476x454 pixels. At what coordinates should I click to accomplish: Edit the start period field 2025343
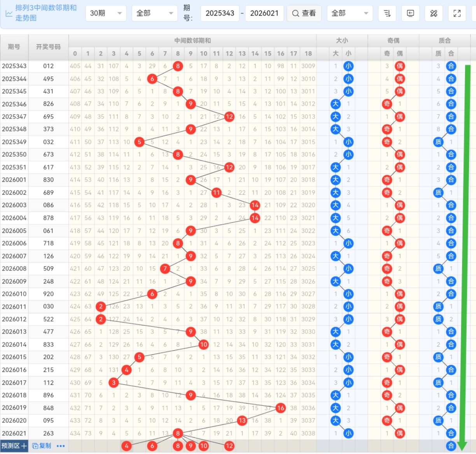click(220, 14)
